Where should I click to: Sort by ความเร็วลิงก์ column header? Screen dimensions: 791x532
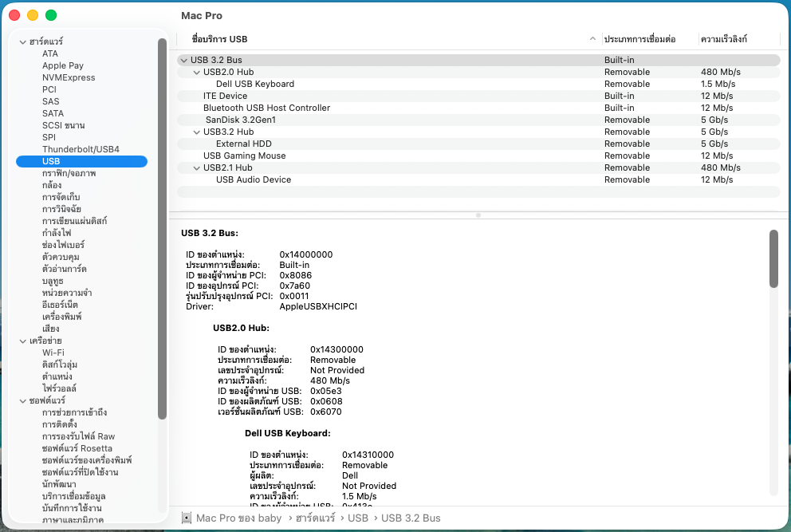(723, 39)
